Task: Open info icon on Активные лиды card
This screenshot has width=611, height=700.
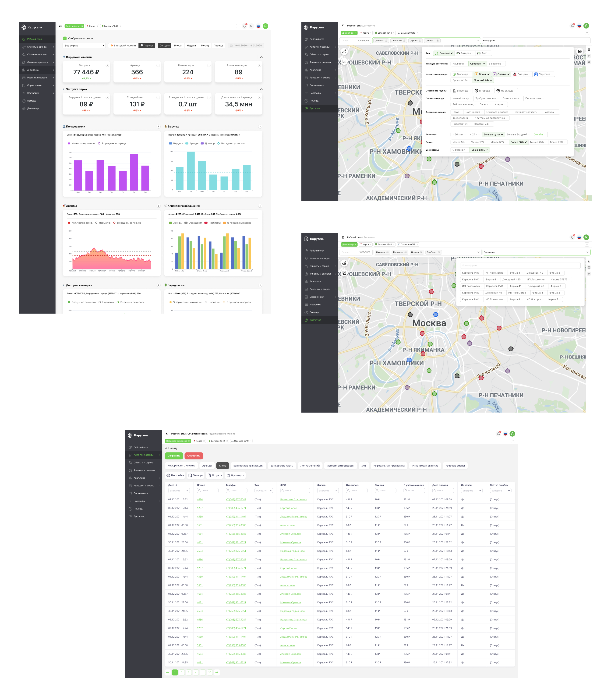Action: (x=260, y=65)
